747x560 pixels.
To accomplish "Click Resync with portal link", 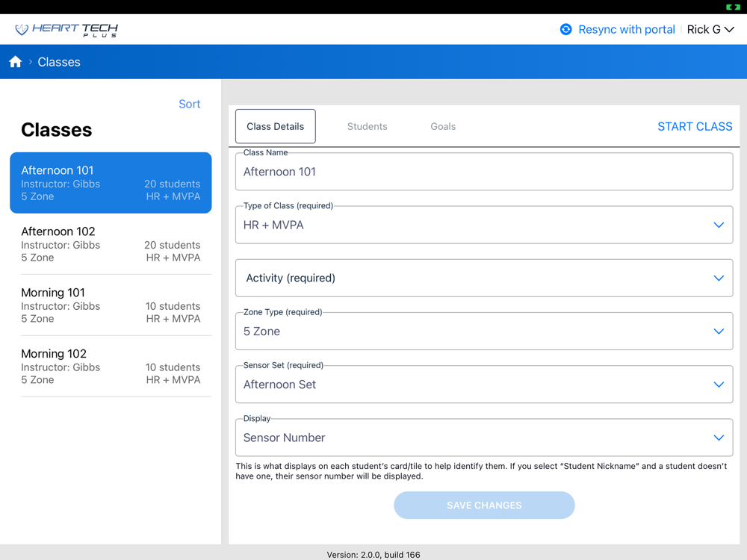I will (627, 30).
